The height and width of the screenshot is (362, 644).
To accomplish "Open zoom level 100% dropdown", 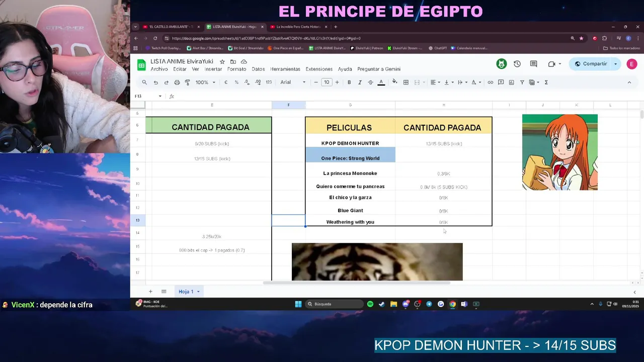I will tap(205, 82).
